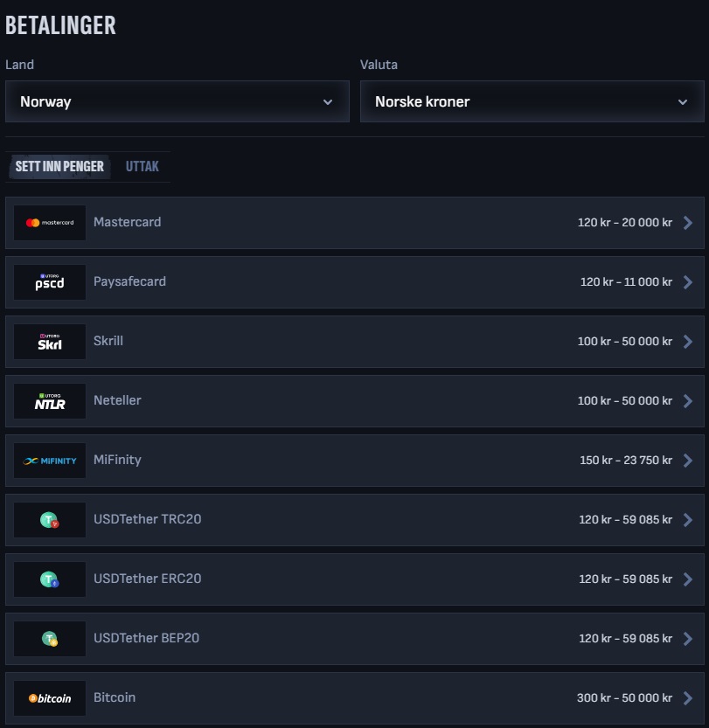Click the USDTether BEP20 coin icon
The image size is (709, 728).
[x=50, y=639]
